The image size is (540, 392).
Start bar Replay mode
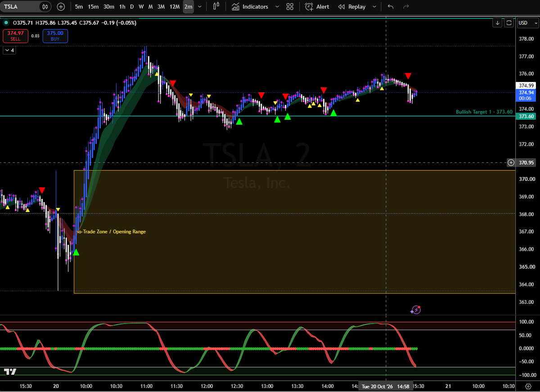point(352,7)
